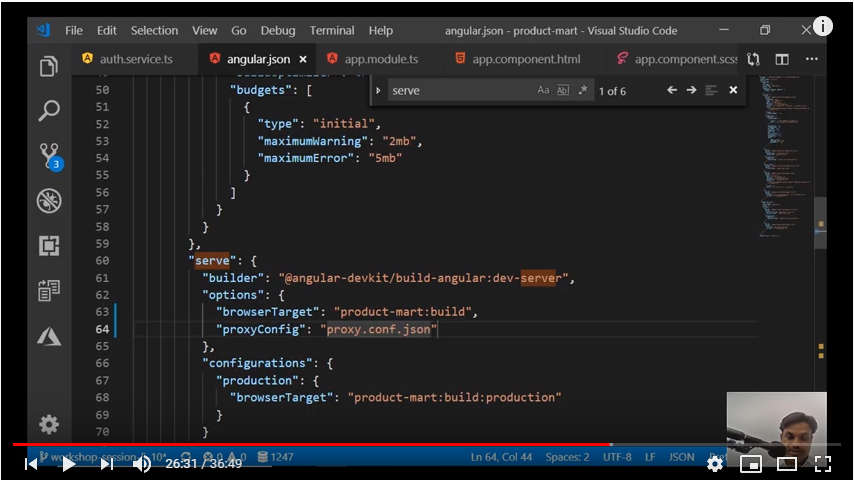Open the Search view in activity bar
Image resolution: width=854 pixels, height=480 pixels.
[x=48, y=111]
